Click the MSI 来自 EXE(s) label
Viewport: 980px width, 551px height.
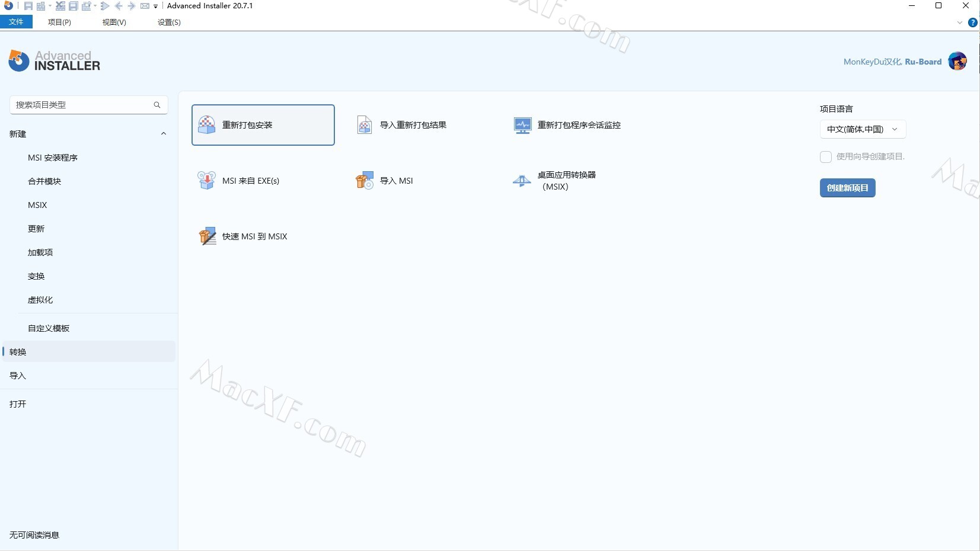[251, 181]
